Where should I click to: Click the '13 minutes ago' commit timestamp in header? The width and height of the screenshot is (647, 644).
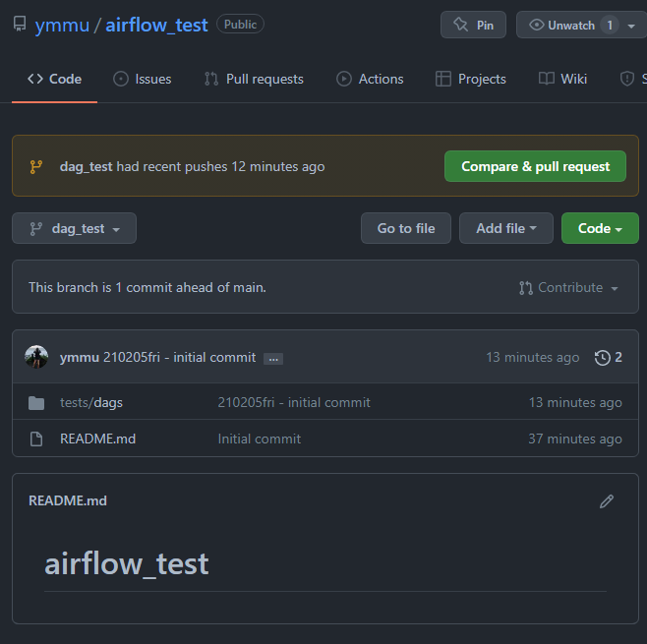(x=533, y=357)
